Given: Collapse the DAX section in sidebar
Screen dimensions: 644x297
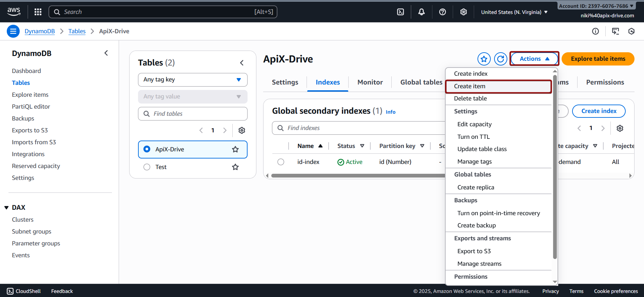Looking at the screenshot, I should coord(6,208).
